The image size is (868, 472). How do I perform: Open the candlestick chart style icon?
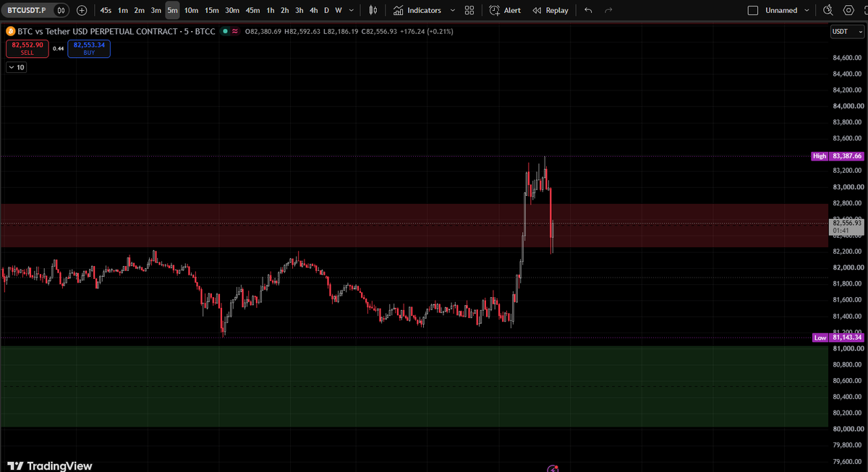click(373, 10)
